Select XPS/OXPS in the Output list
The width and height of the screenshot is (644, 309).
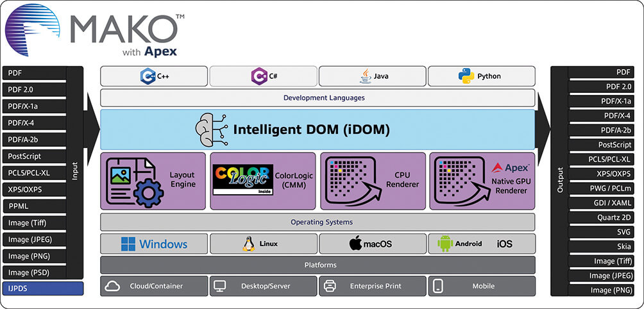[x=601, y=174]
